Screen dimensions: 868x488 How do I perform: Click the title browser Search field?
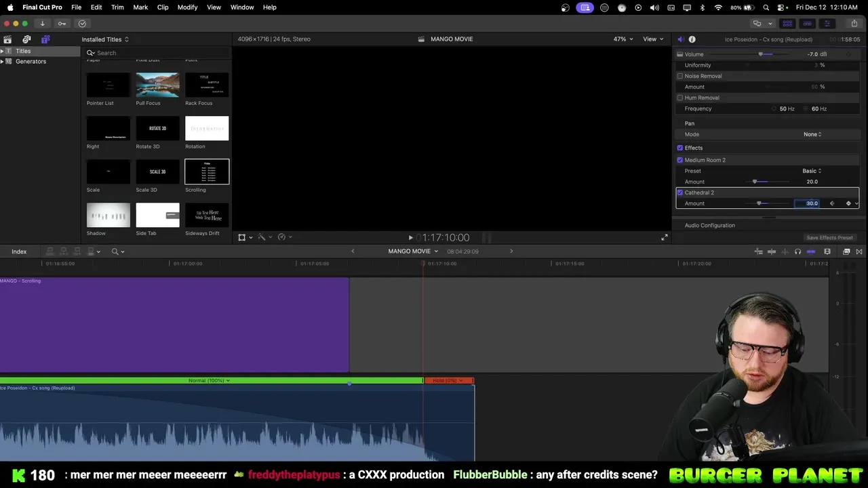[x=156, y=53]
